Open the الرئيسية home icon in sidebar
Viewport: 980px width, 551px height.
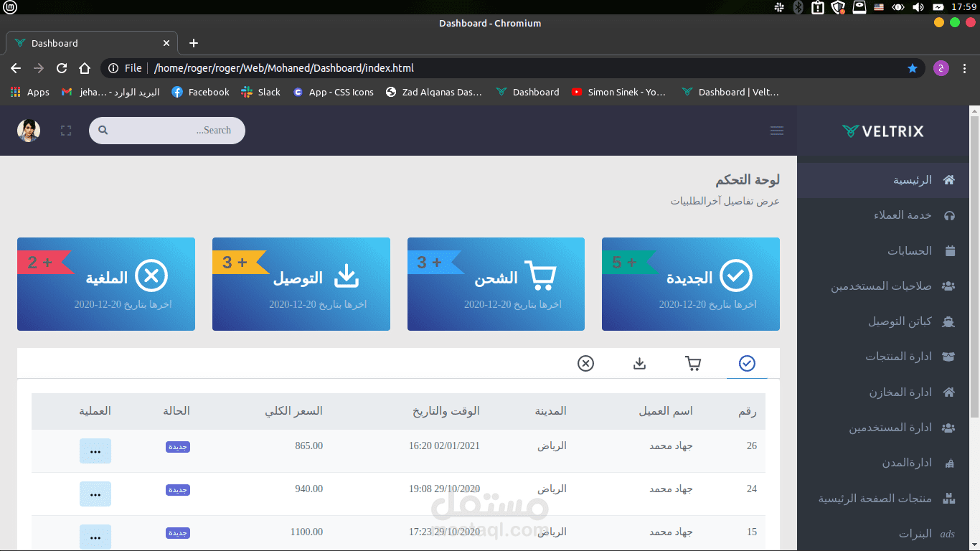(x=948, y=180)
